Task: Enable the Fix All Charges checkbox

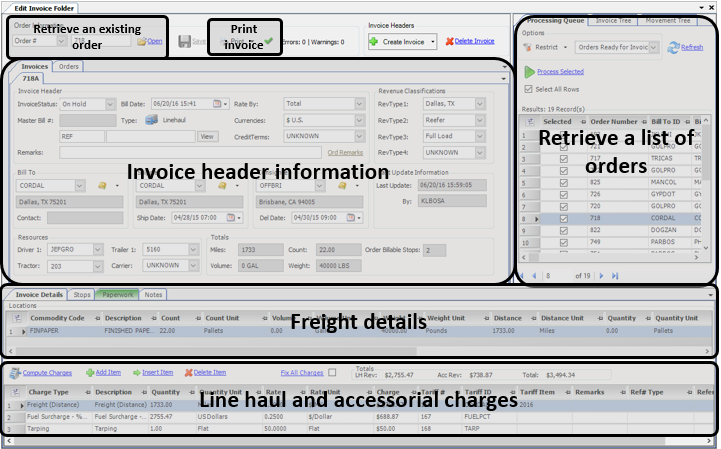Action: pyautogui.click(x=332, y=372)
